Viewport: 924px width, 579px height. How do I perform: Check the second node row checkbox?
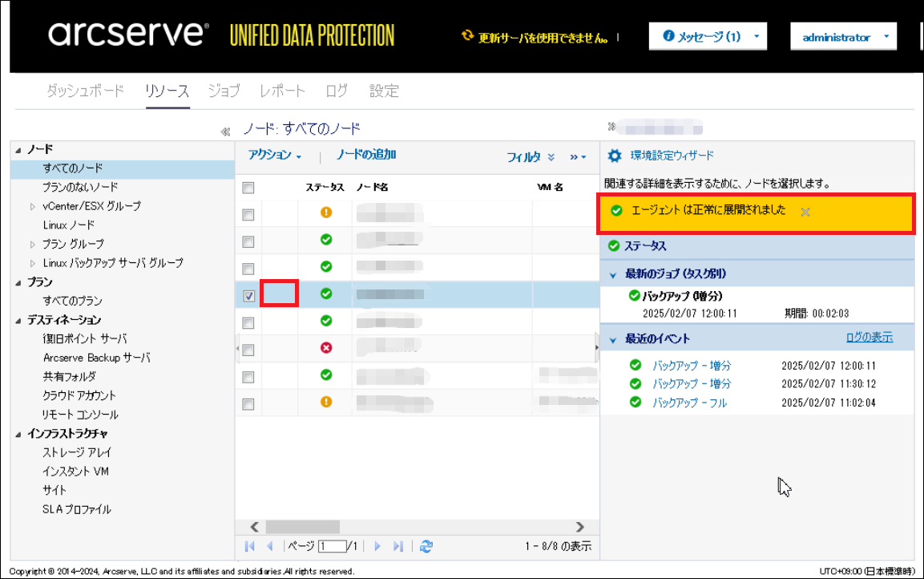coord(248,241)
